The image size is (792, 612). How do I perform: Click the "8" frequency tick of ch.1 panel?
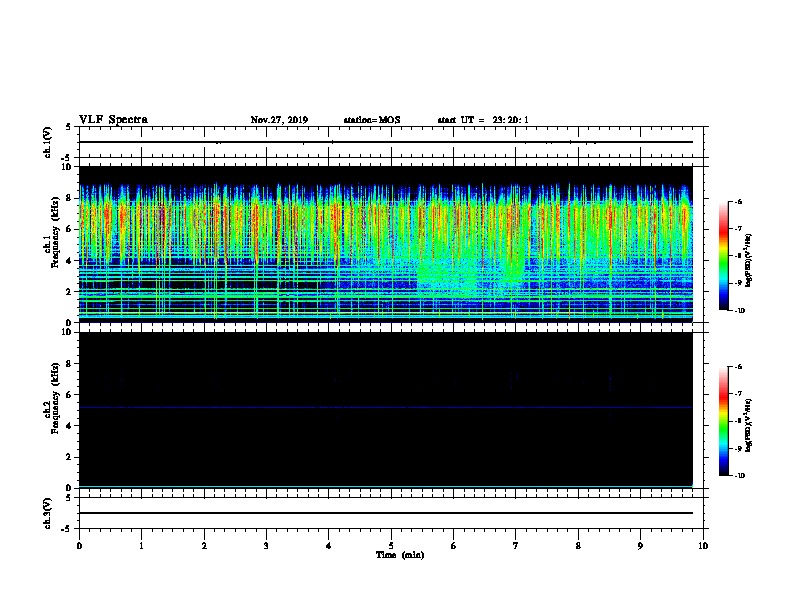click(69, 198)
